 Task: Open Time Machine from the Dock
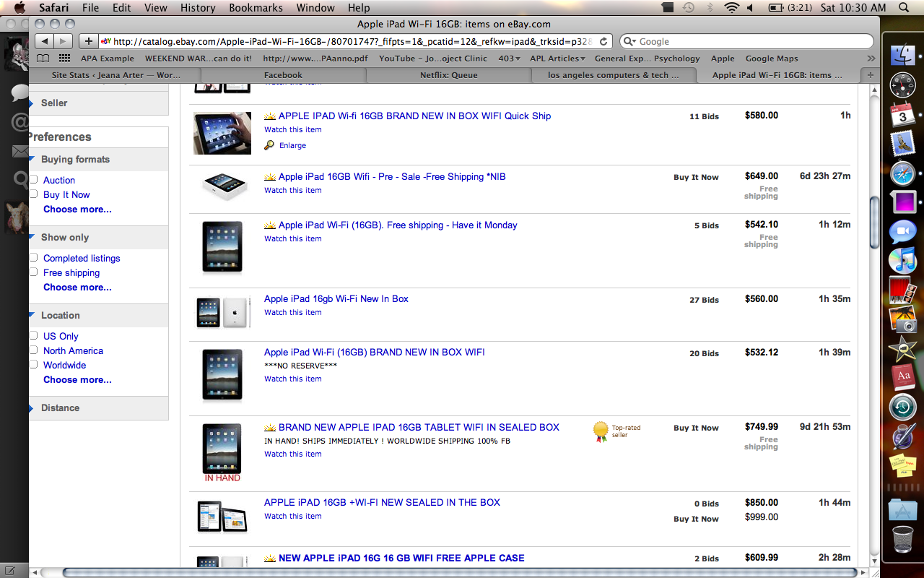[902, 407]
